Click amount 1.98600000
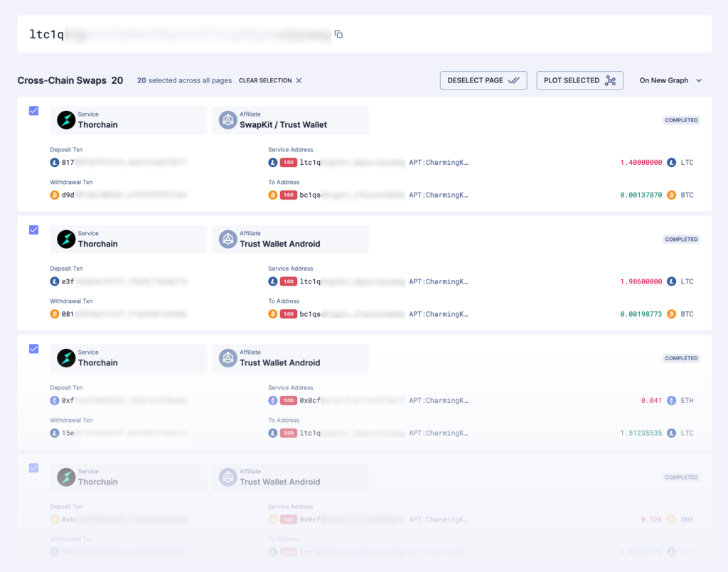This screenshot has height=572, width=728. 641,281
